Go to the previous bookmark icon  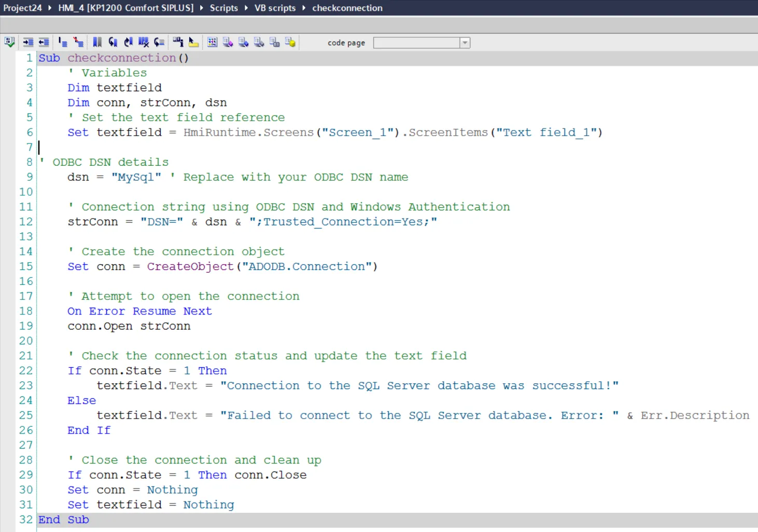click(113, 42)
